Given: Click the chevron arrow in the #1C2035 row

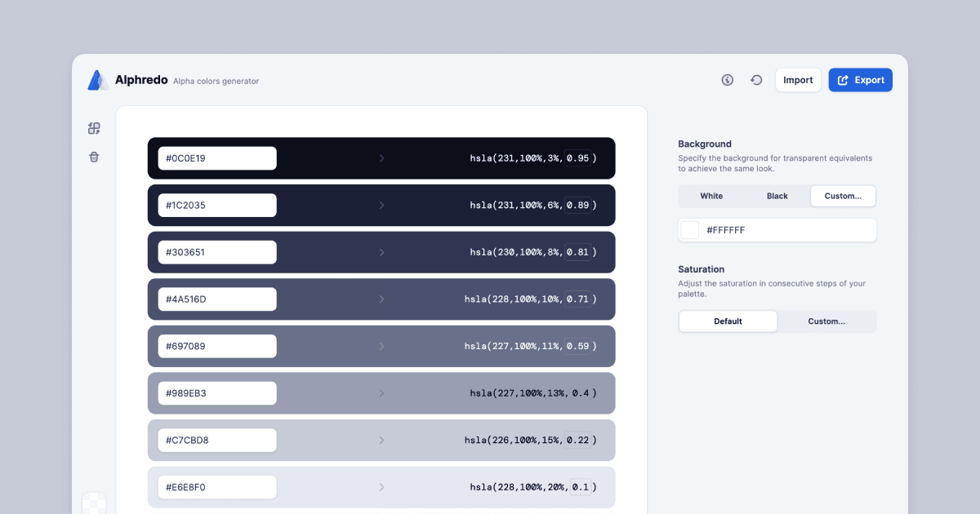Looking at the screenshot, I should point(381,206).
